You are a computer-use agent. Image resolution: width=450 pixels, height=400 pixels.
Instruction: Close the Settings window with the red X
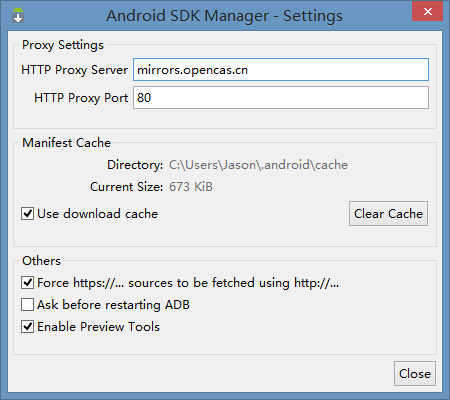tap(428, 12)
